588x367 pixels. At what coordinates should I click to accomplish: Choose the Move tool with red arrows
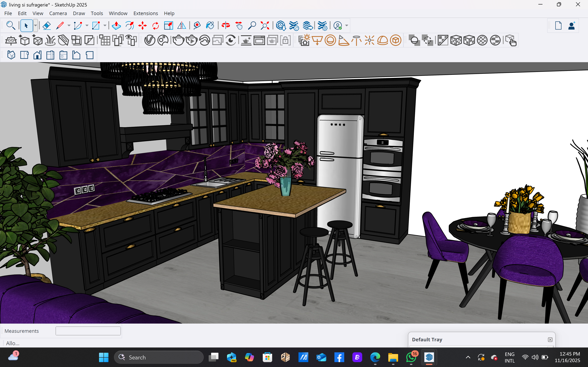coord(142,25)
